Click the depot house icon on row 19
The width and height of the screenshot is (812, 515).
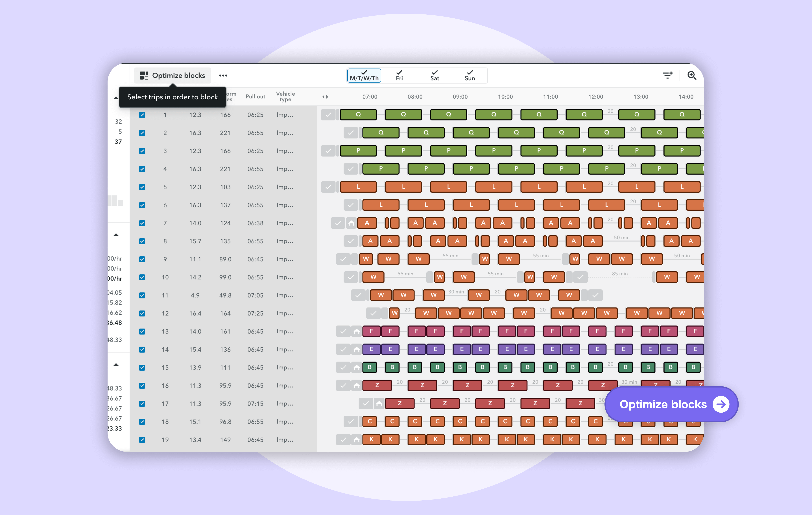356,439
